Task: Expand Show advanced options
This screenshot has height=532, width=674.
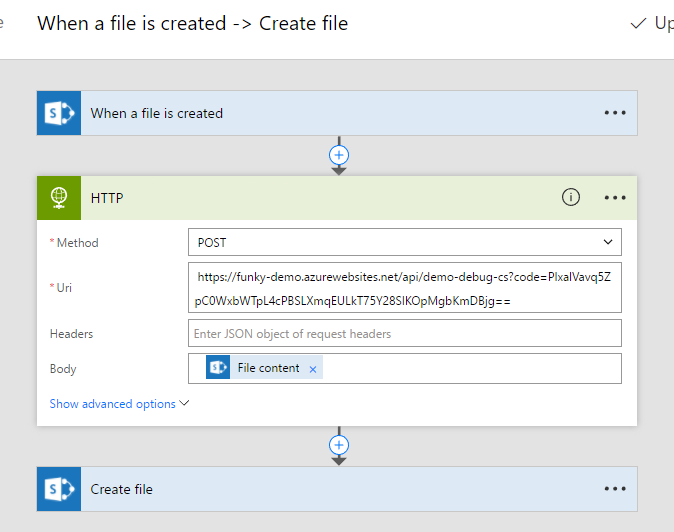Action: coord(119,404)
